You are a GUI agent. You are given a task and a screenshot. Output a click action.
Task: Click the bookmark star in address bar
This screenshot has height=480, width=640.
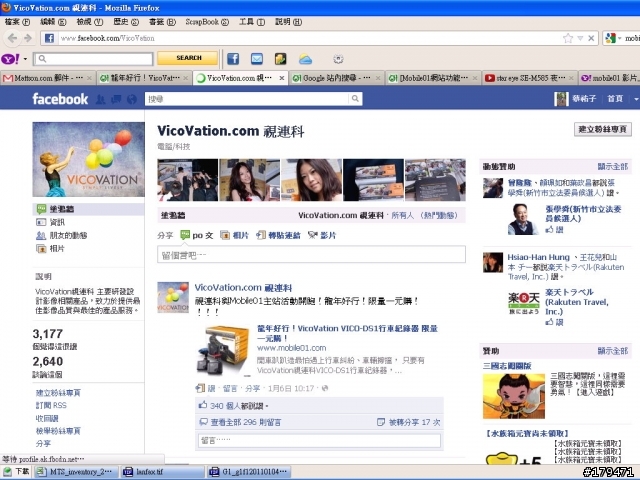coord(568,38)
